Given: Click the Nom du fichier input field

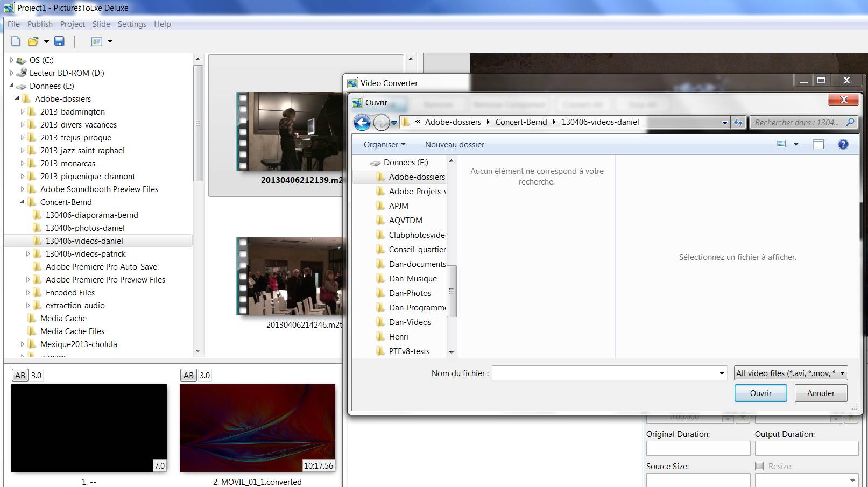Looking at the screenshot, I should (x=605, y=373).
